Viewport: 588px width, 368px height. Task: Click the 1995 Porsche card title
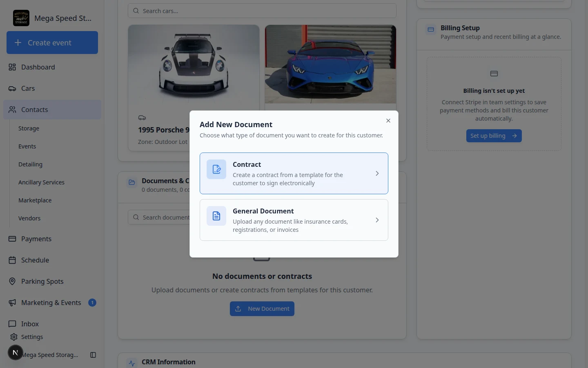(164, 130)
